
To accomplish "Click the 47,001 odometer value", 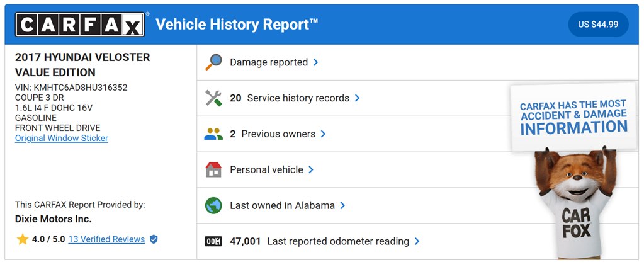I will (x=245, y=241).
